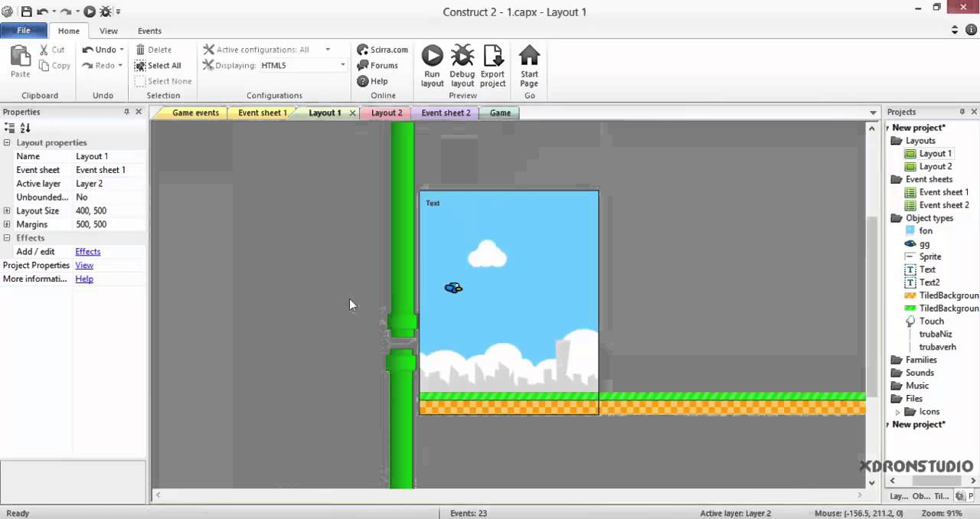Viewport: 980px width, 519px height.
Task: Switch to the Layout 2 tab
Action: coord(387,113)
